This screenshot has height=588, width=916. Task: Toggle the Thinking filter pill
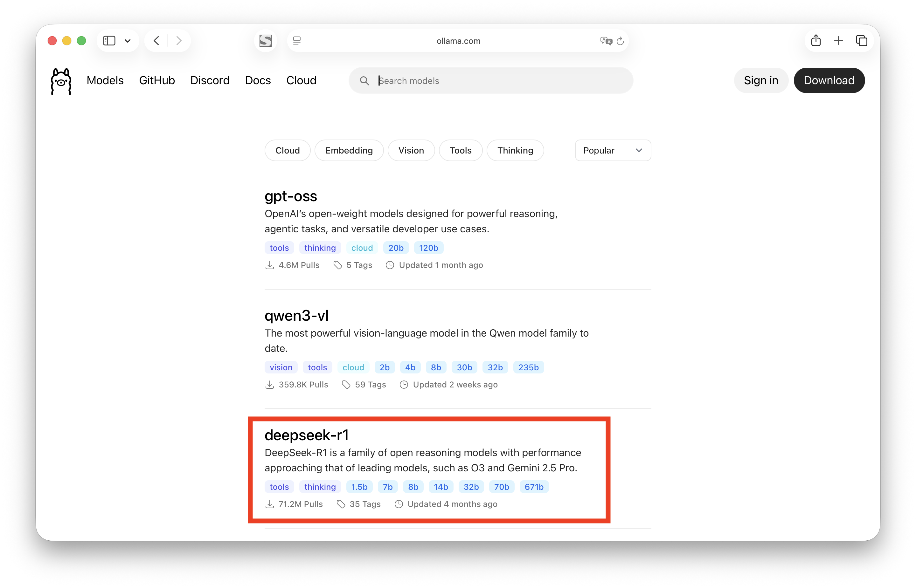click(x=515, y=150)
